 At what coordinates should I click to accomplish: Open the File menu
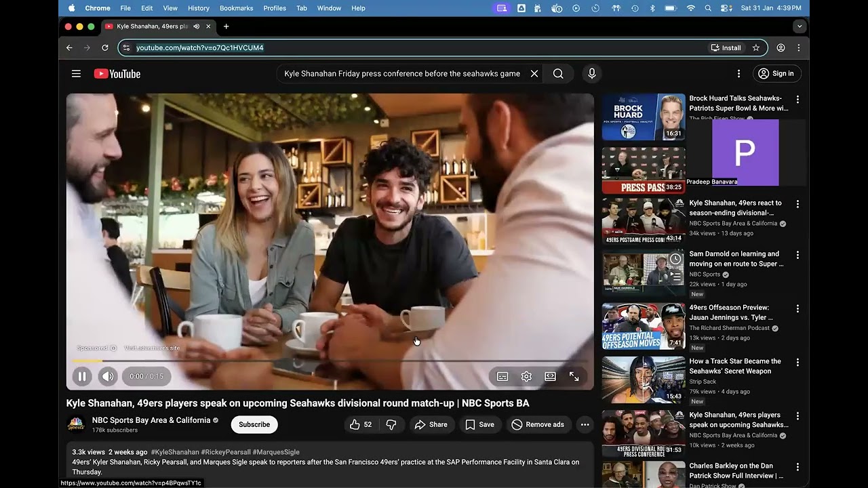tap(125, 8)
